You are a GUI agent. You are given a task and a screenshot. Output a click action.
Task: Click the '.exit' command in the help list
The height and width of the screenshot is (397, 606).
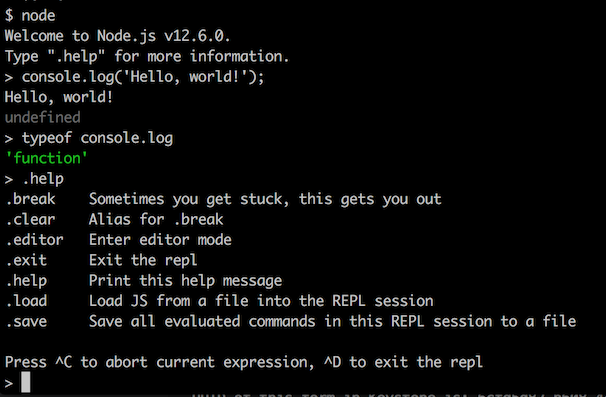click(x=26, y=260)
